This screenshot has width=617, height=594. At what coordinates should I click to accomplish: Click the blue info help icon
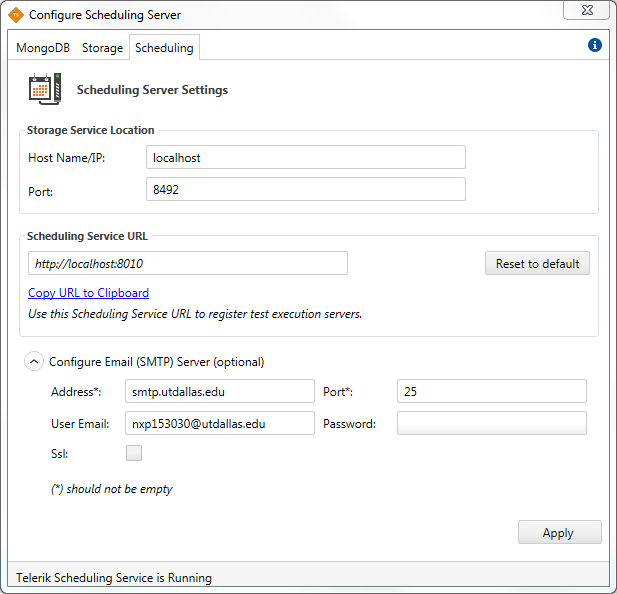click(595, 46)
